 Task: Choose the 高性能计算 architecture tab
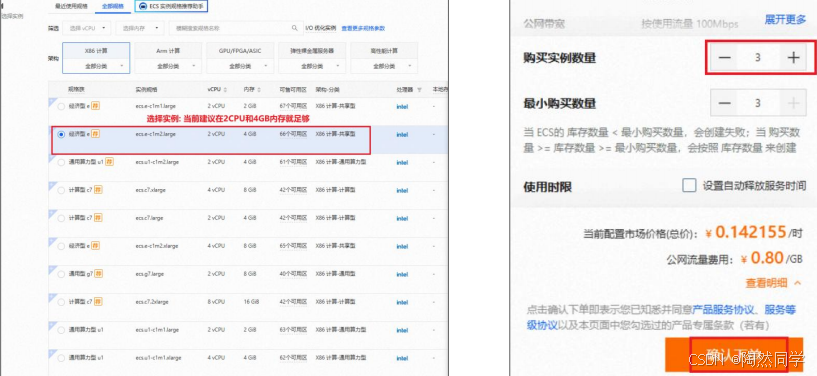(384, 51)
